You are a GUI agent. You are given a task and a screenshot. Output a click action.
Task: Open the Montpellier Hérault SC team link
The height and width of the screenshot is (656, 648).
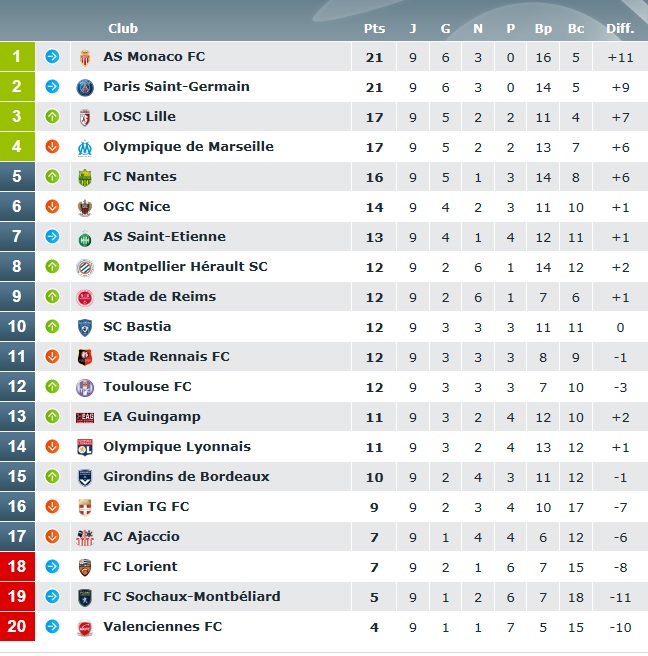(x=185, y=266)
